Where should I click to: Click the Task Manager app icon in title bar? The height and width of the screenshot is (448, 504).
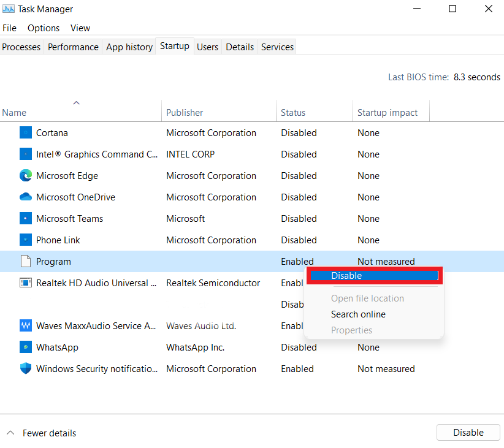point(8,9)
